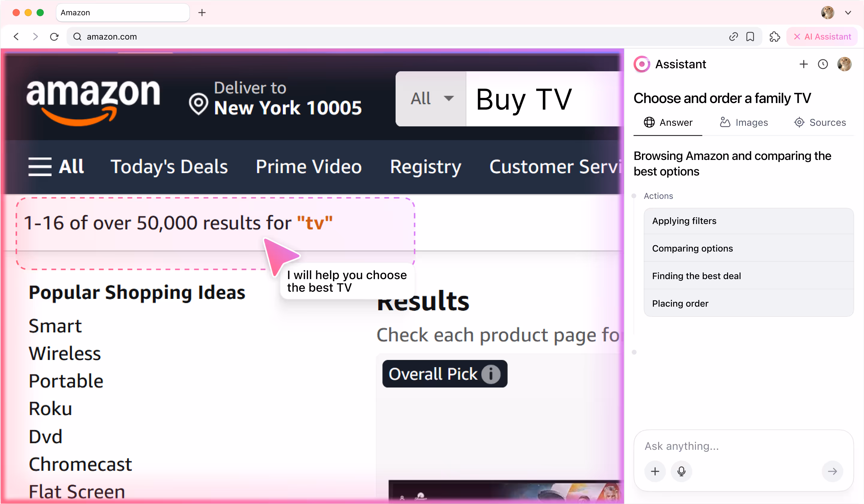Expand the chevron next to the profile avatar
This screenshot has height=504, width=864.
point(848,13)
